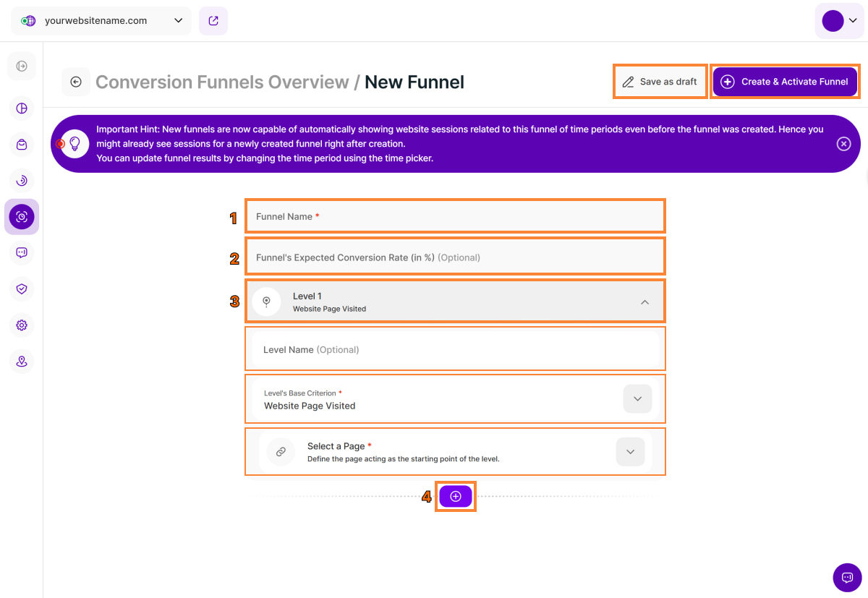Open the support chat widget at bottom right
This screenshot has width=868, height=598.
pyautogui.click(x=847, y=577)
